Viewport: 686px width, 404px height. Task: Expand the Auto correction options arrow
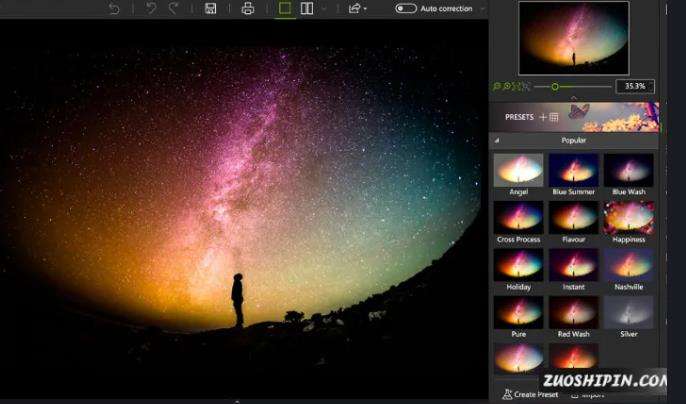[x=483, y=9]
